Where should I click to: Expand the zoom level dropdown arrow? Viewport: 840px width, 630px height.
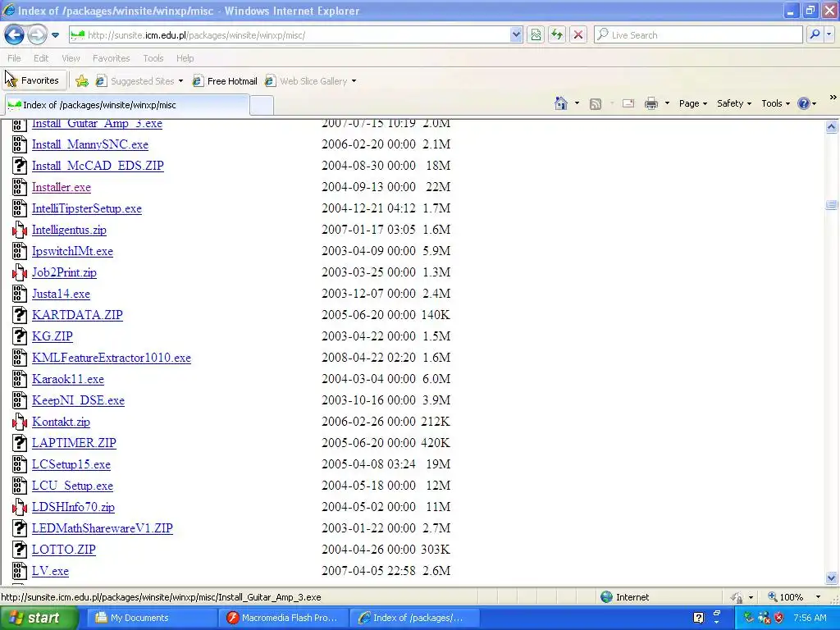click(818, 597)
